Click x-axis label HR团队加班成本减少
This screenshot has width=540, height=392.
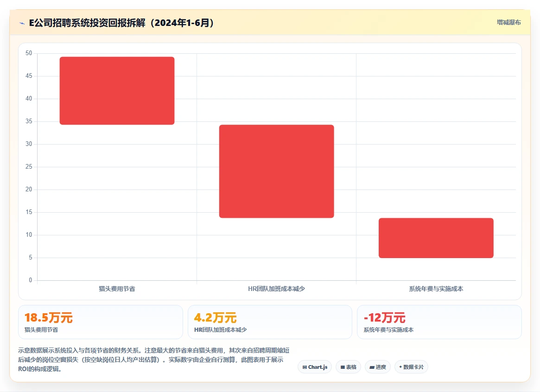pos(277,289)
